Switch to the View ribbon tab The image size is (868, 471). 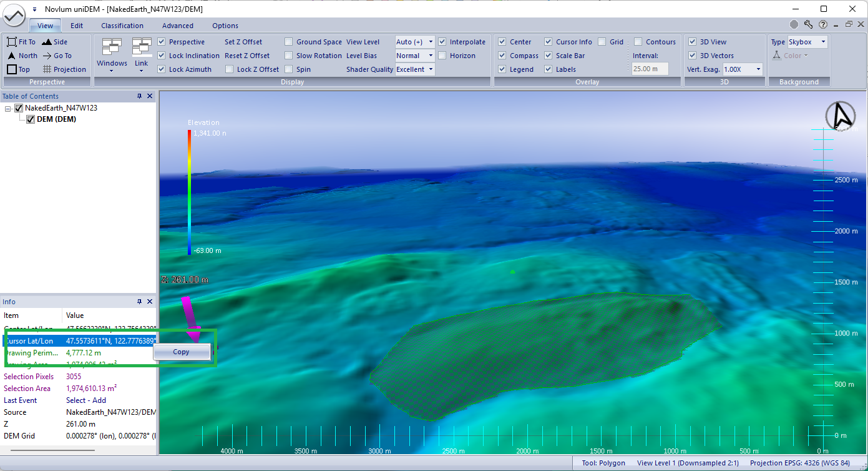(46, 26)
